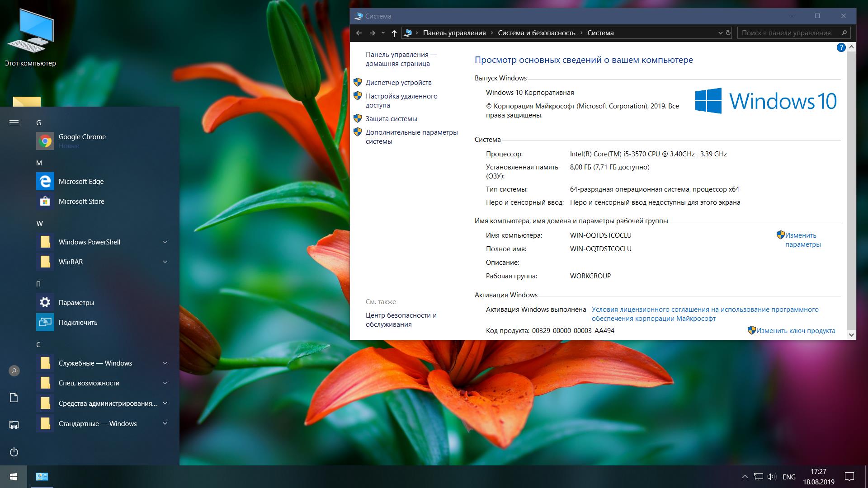Image resolution: width=868 pixels, height=488 pixels.
Task: Open address bar history dropdown
Action: coord(721,33)
